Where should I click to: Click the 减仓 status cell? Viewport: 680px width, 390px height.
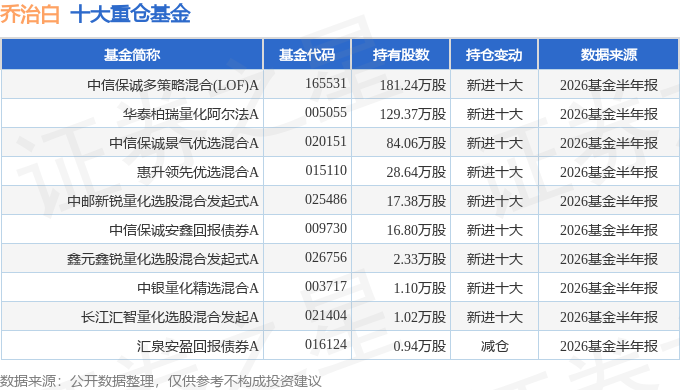tap(494, 346)
